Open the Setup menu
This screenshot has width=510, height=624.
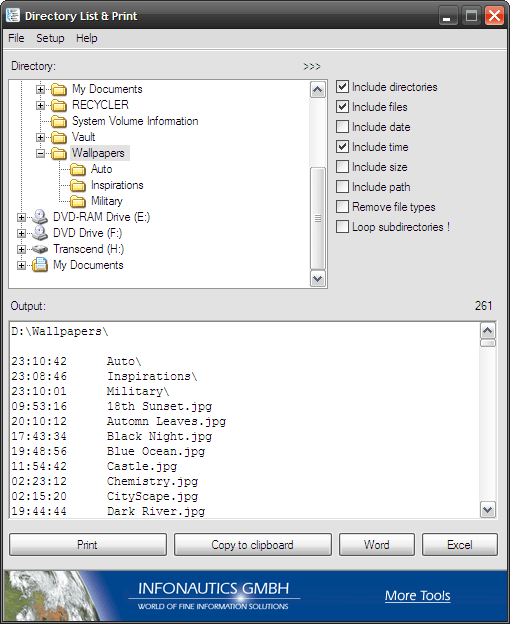(50, 38)
